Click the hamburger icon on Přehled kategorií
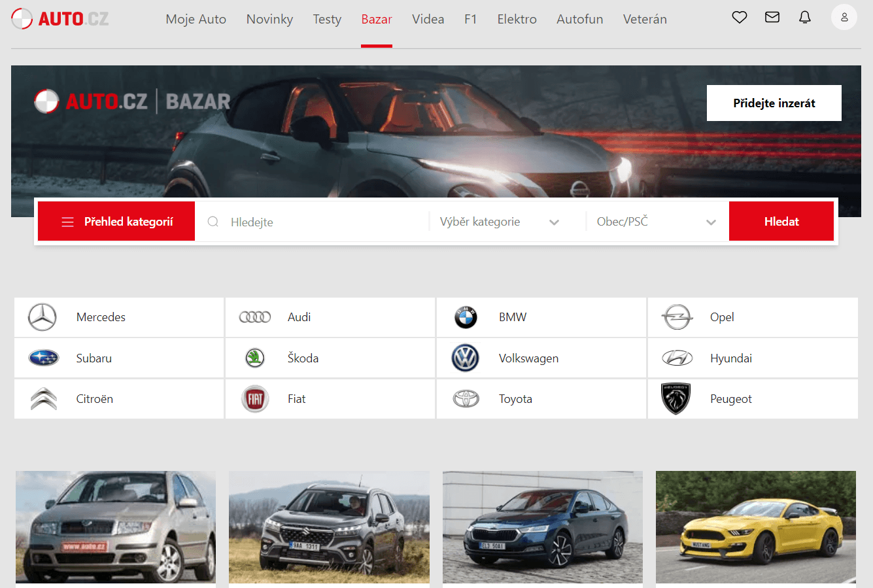The height and width of the screenshot is (588, 873). pyautogui.click(x=67, y=222)
